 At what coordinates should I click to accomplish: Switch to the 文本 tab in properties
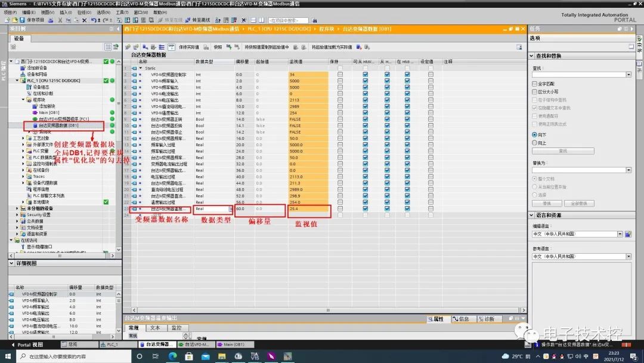tap(155, 328)
